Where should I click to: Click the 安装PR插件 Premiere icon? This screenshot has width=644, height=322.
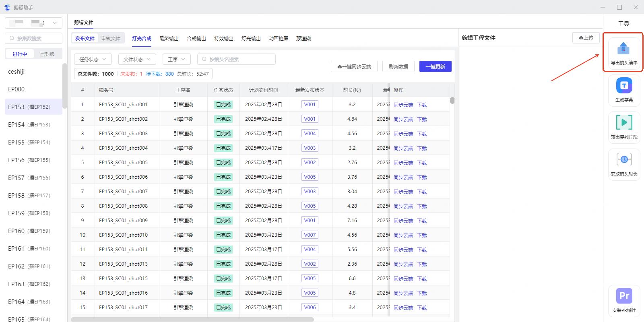click(x=624, y=296)
